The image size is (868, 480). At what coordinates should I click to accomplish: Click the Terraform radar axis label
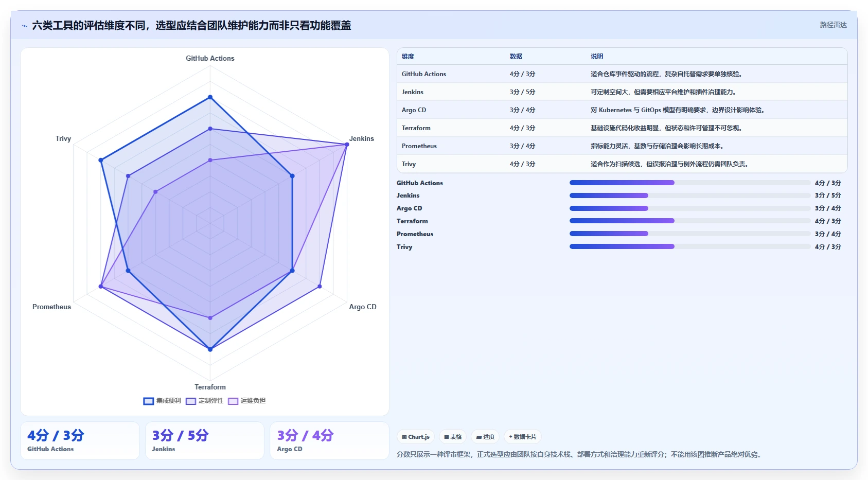(x=210, y=387)
